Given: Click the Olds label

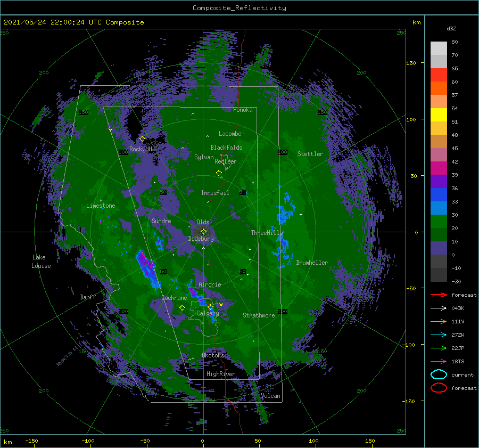Looking at the screenshot, I should pos(203,222).
